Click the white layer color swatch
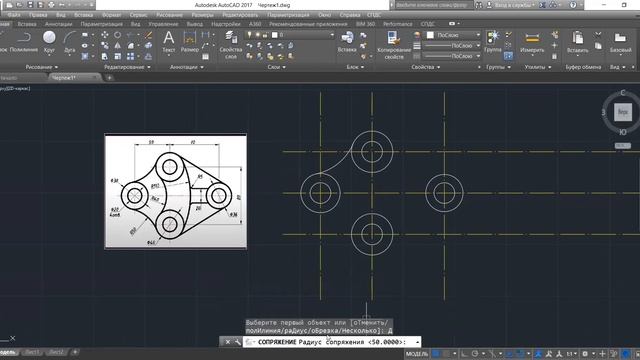 [275, 35]
